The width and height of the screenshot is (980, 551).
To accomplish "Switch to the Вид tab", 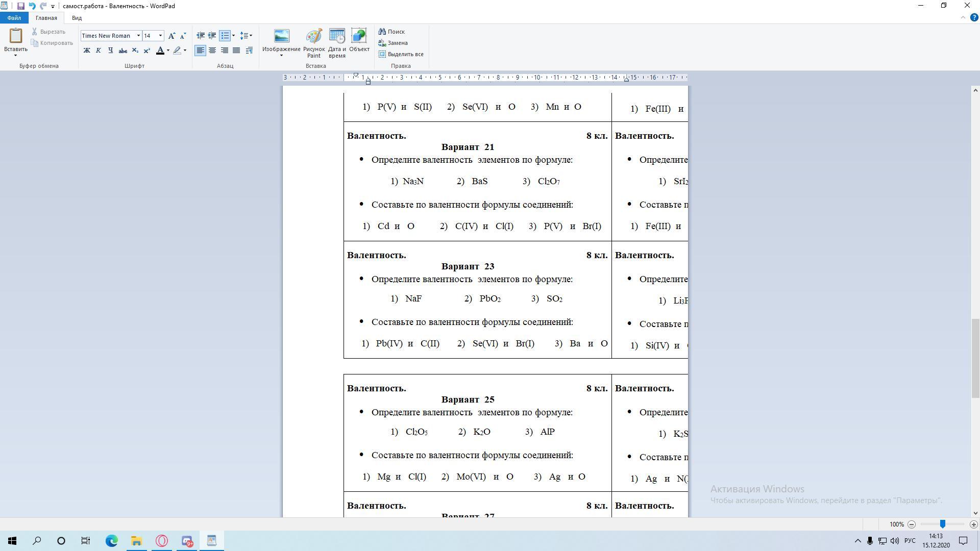I will 77,18.
